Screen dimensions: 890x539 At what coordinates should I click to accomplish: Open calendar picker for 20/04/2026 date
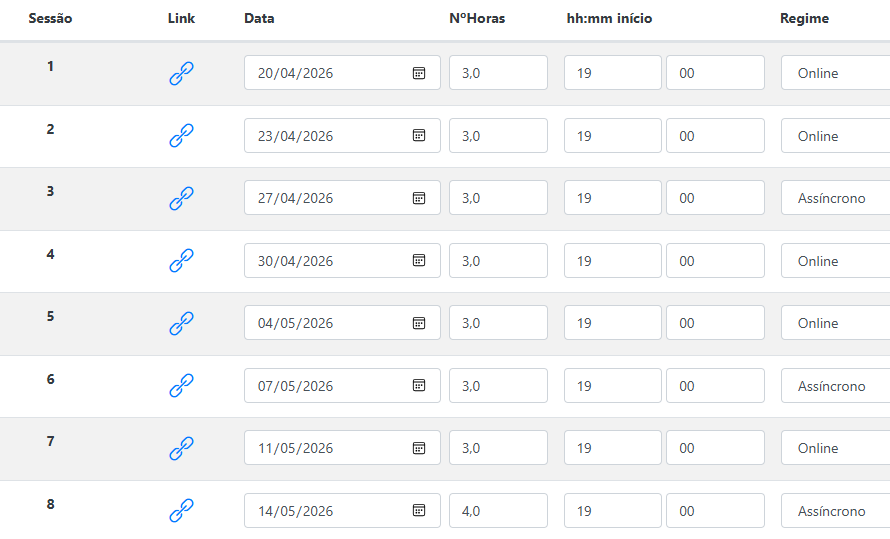pos(419,73)
